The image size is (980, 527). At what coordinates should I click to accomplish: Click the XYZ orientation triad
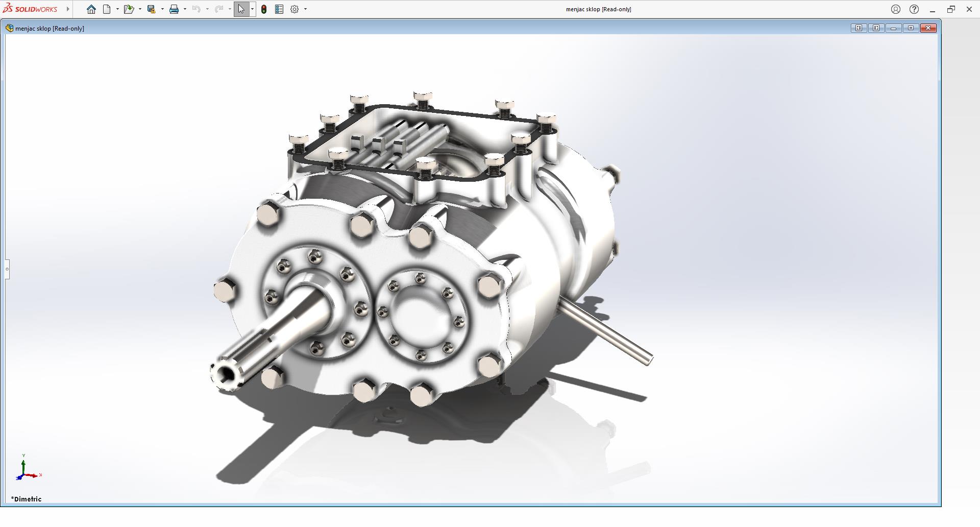pyautogui.click(x=26, y=470)
